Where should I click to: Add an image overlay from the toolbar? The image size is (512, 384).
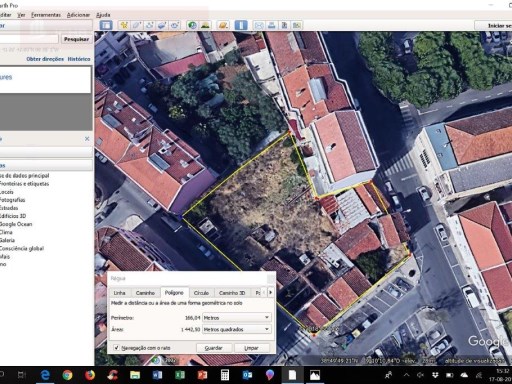(x=162, y=25)
